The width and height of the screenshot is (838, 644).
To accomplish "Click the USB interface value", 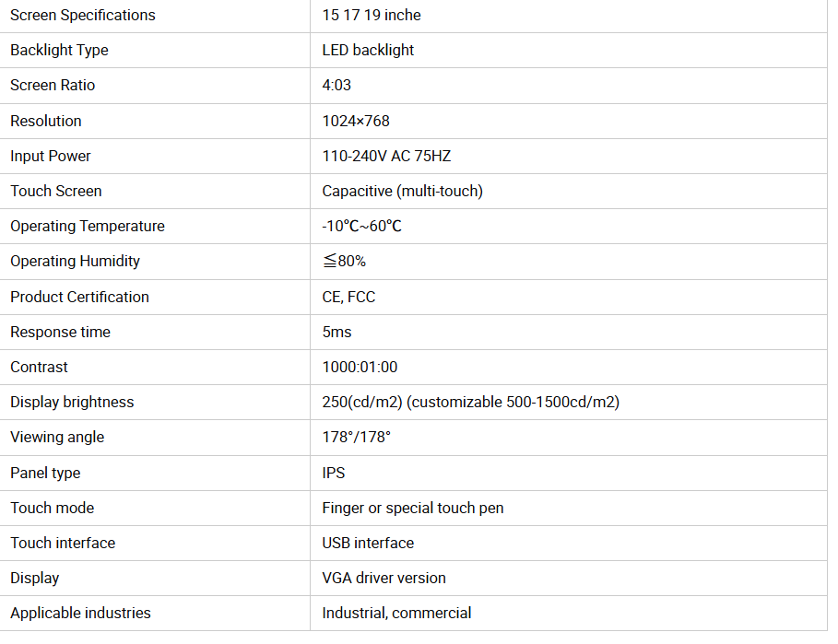I will click(368, 543).
